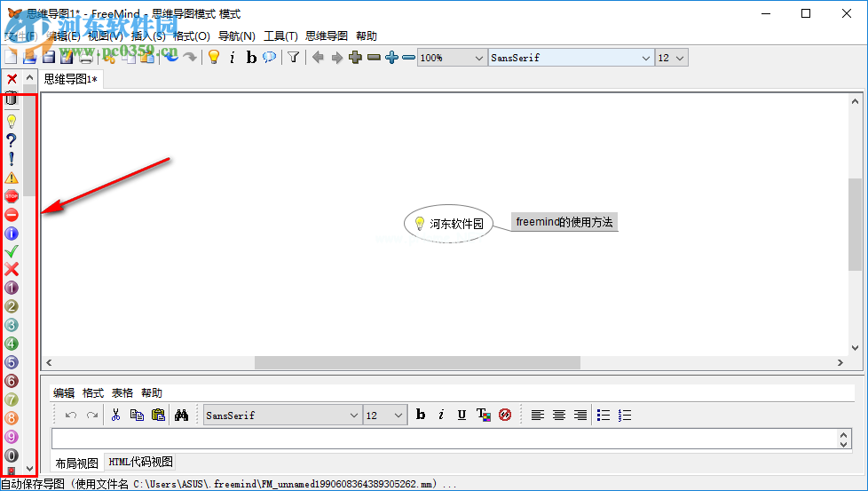Toggle italic in the main toolbar
Screen dimensions: 868x491
pyautogui.click(x=233, y=57)
